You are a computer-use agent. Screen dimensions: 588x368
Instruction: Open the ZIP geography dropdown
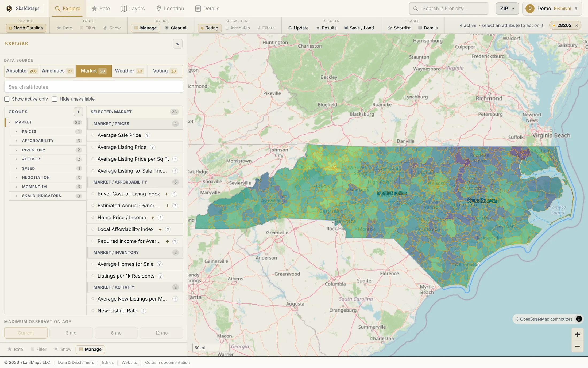(x=507, y=9)
